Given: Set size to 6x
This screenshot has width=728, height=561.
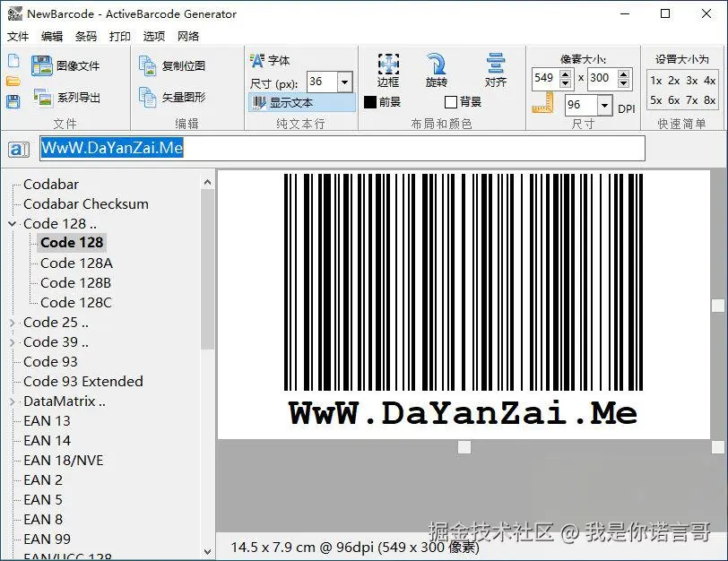Looking at the screenshot, I should [x=674, y=100].
